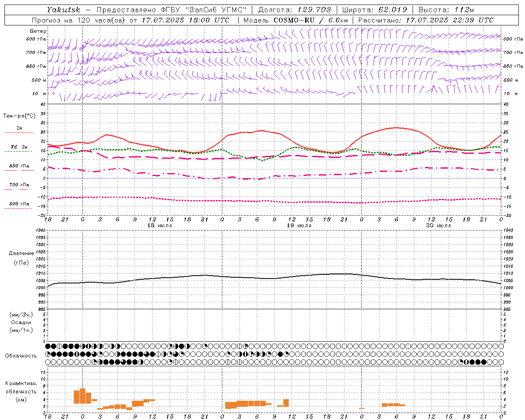The height and width of the screenshot is (420, 525).
Task: Click the 'Модель COSMO-RU / 6.6км' model label
Action: pos(295,20)
